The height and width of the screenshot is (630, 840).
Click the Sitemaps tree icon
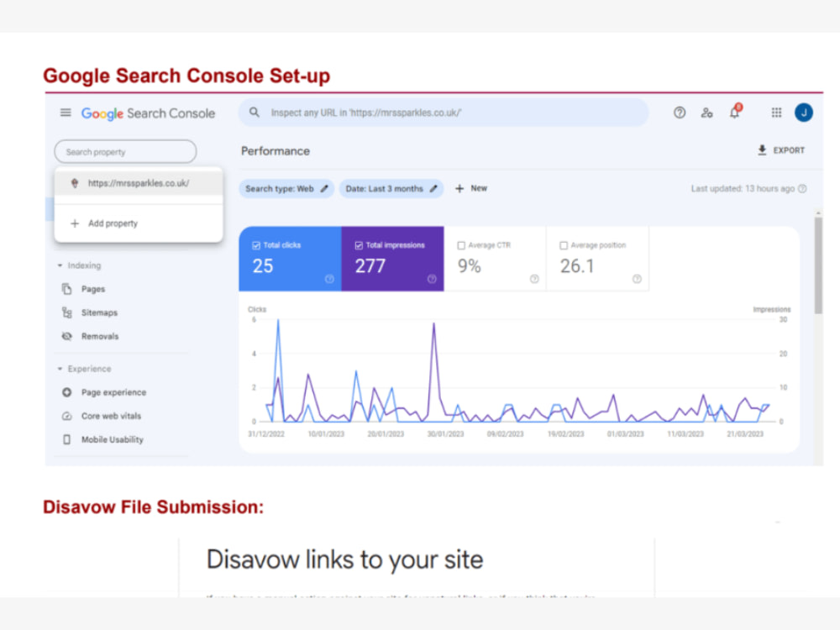pyautogui.click(x=67, y=312)
